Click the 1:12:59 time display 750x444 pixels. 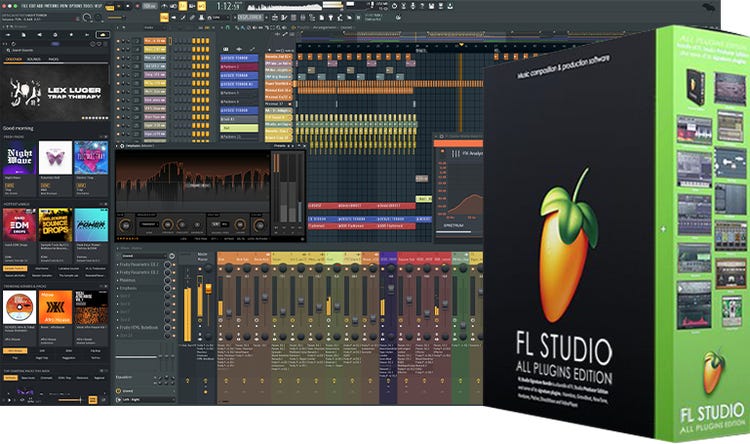228,6
